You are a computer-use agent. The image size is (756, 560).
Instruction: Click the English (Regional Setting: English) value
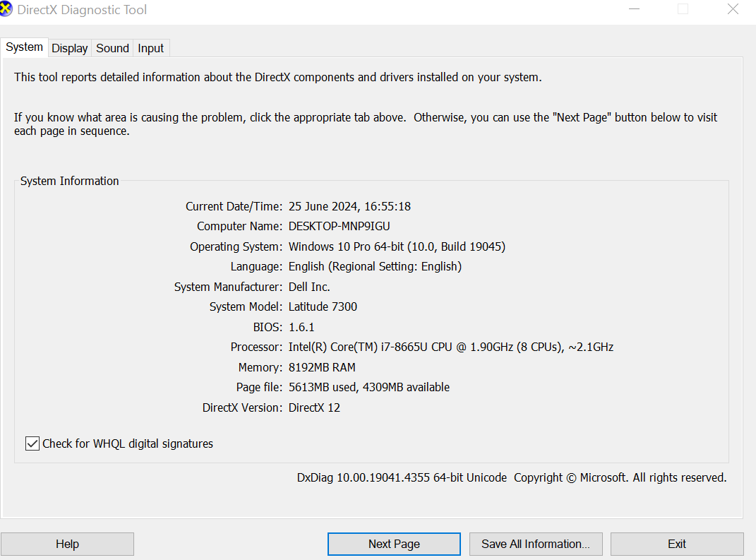click(x=375, y=267)
